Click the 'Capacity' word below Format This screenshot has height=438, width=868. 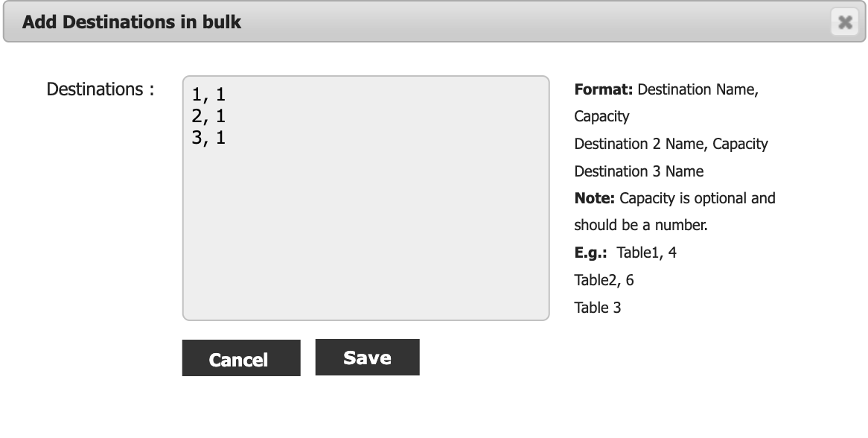[x=601, y=117]
